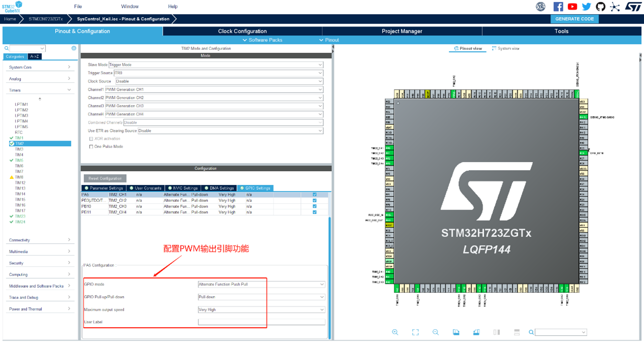644x343 pixels.
Task: Toggle the XOR activation checkbox
Action: (x=91, y=139)
